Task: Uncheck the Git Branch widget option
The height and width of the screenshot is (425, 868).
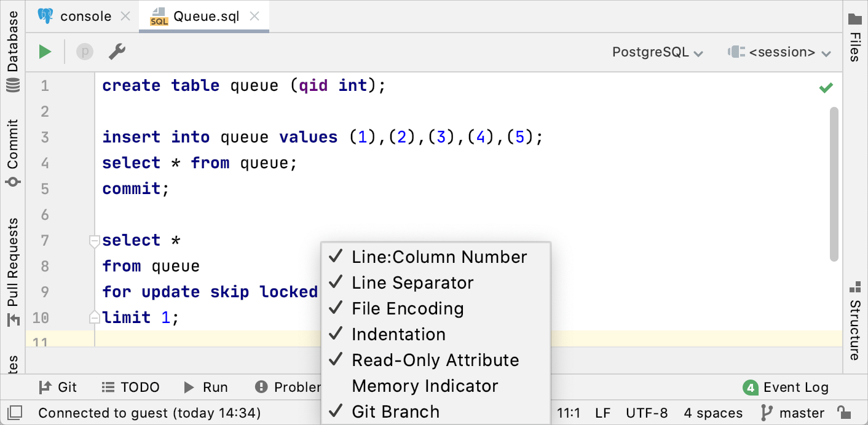Action: [x=395, y=412]
